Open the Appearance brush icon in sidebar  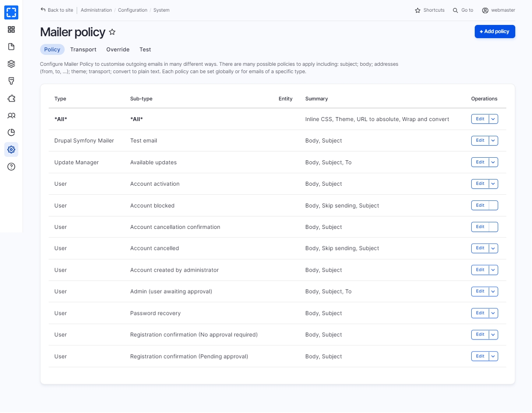point(11,81)
